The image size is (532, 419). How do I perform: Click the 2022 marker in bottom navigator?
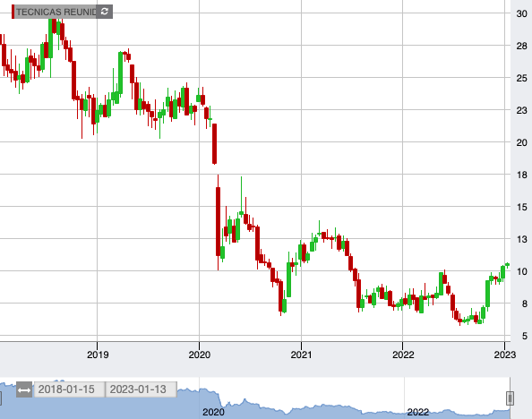click(x=418, y=412)
